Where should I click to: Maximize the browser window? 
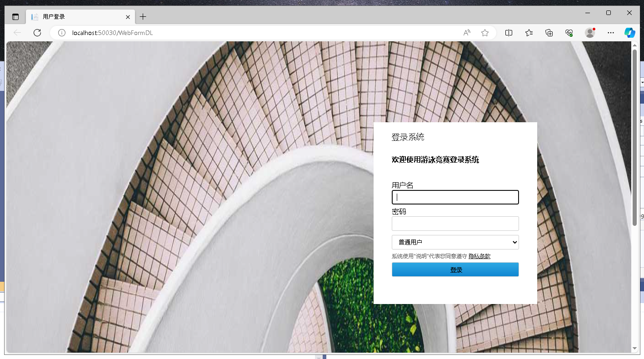pyautogui.click(x=609, y=13)
